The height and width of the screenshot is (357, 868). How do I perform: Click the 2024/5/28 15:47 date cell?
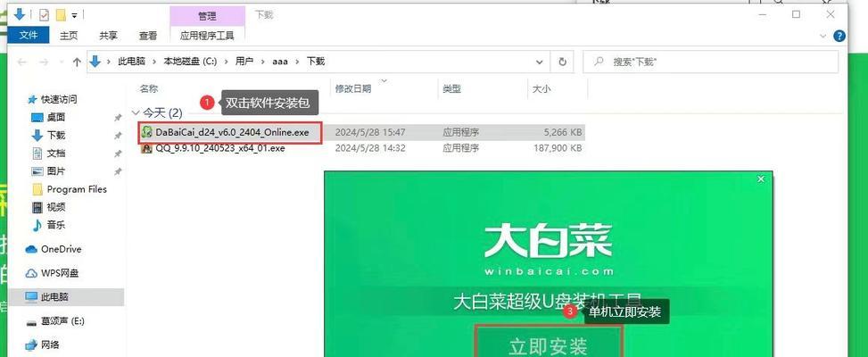370,132
